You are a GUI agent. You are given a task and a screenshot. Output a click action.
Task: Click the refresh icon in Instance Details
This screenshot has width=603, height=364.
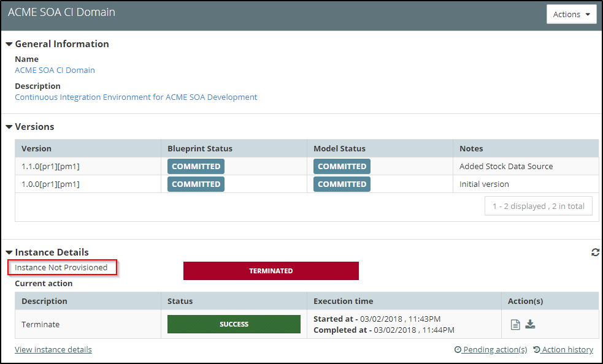click(595, 252)
